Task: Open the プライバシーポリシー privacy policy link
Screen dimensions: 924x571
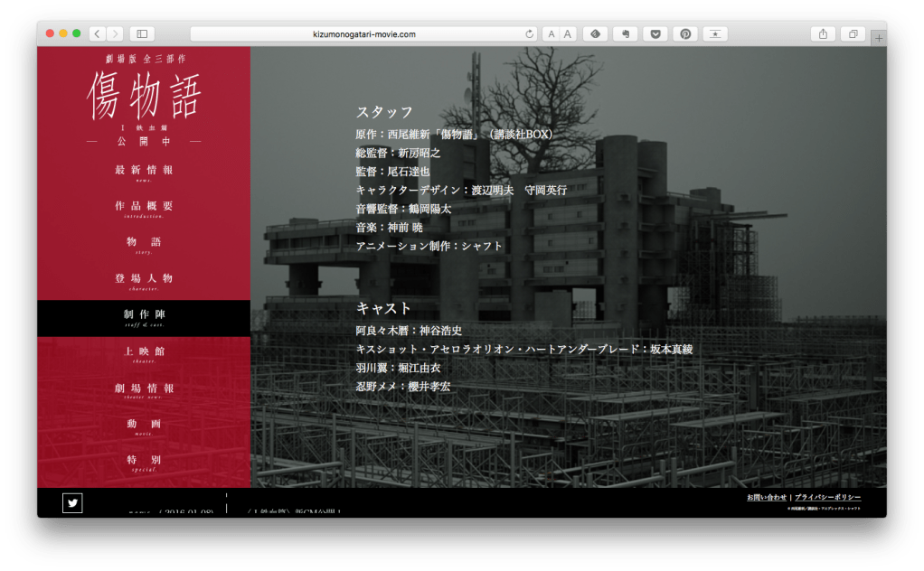Action: (827, 498)
